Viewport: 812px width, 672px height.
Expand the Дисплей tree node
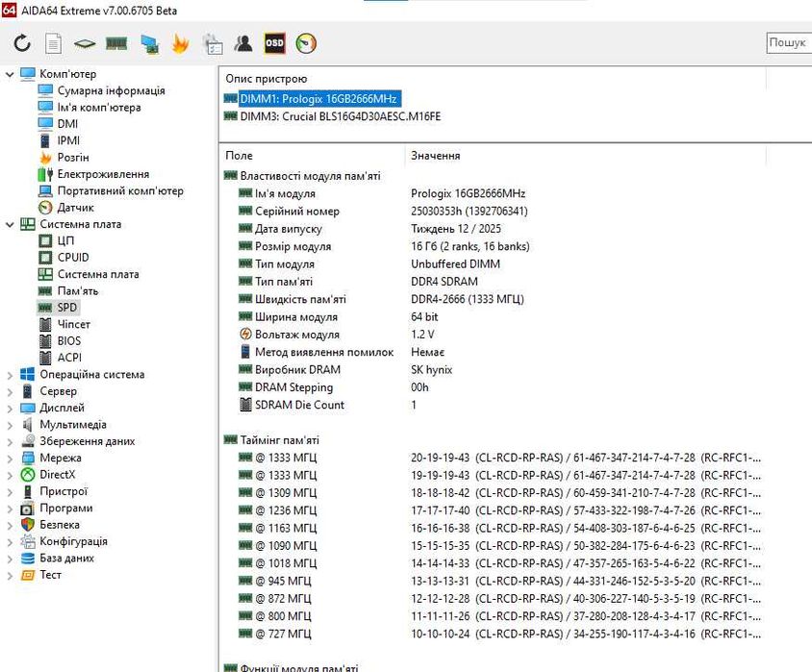coord(10,409)
